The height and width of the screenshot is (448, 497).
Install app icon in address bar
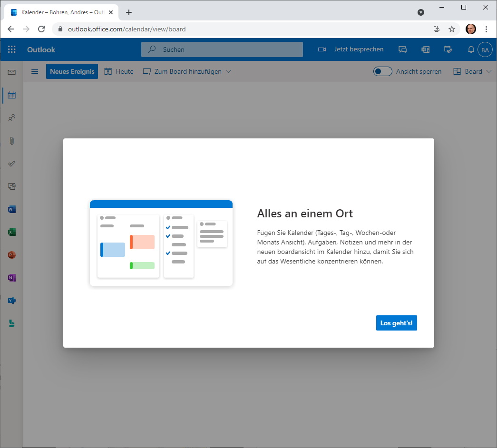[x=437, y=29]
